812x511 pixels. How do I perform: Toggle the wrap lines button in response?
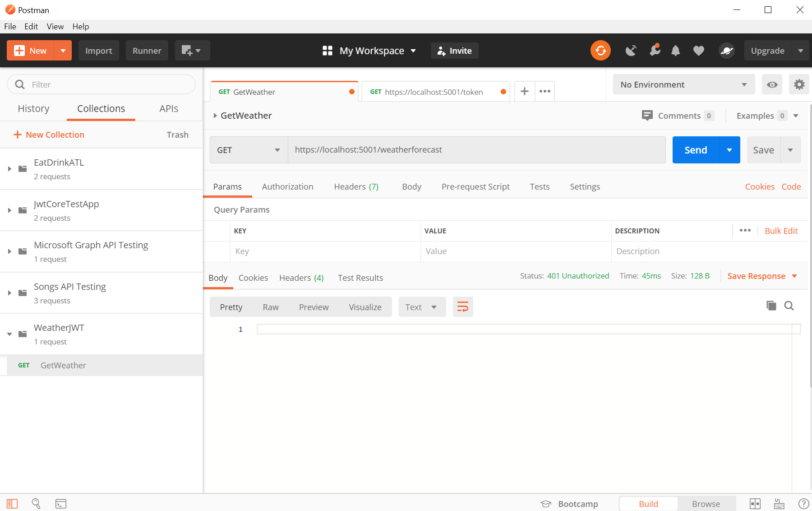pos(463,307)
